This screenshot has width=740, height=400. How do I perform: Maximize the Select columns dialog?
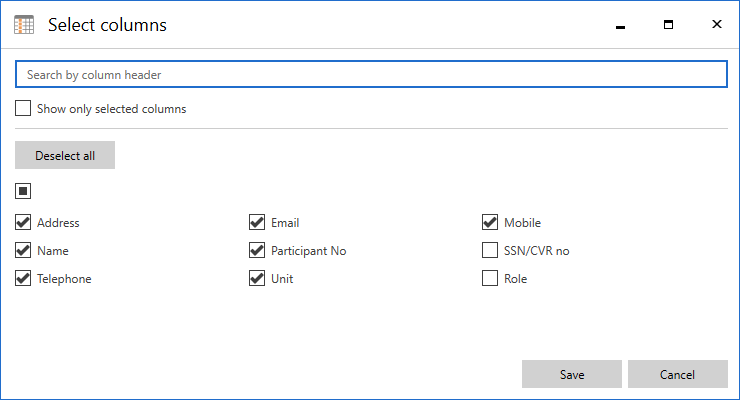(668, 25)
